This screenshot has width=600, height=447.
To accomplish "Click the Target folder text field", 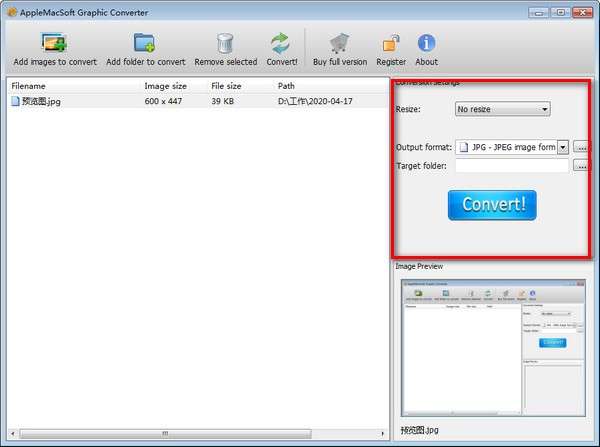I will coord(511,166).
